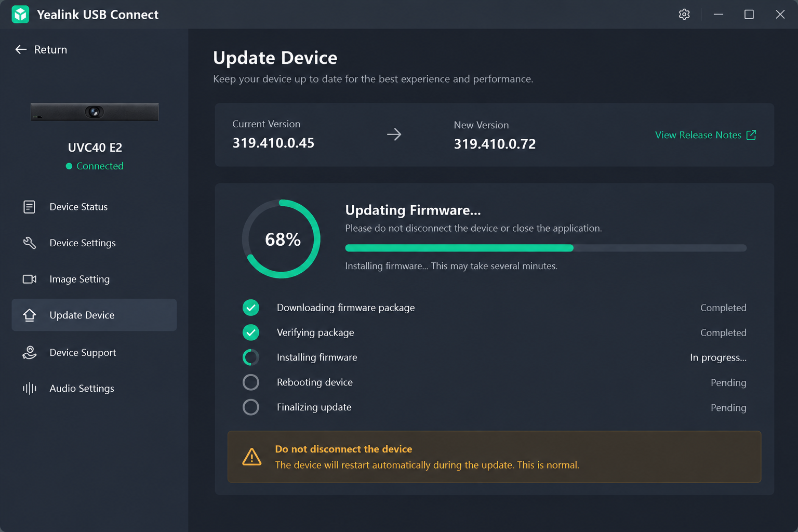Screen dimensions: 798x532
Task: Click the Installing firmware step label
Action: pyautogui.click(x=317, y=357)
